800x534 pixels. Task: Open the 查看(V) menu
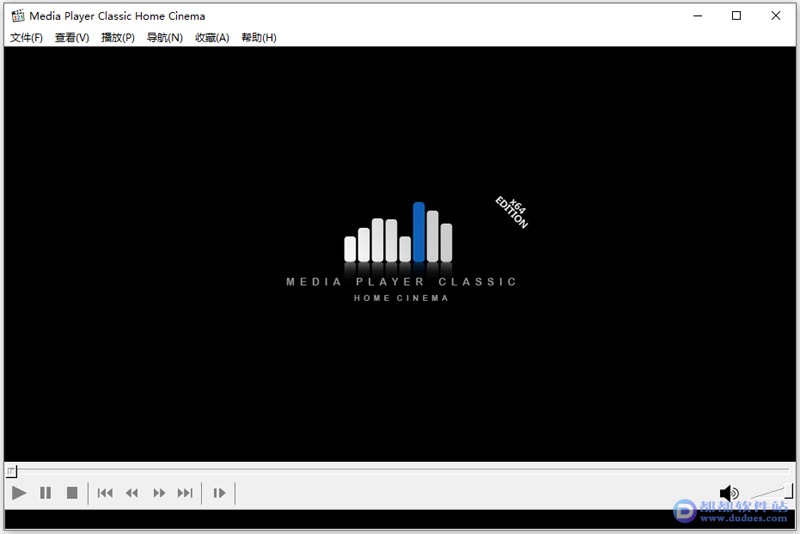[72, 37]
